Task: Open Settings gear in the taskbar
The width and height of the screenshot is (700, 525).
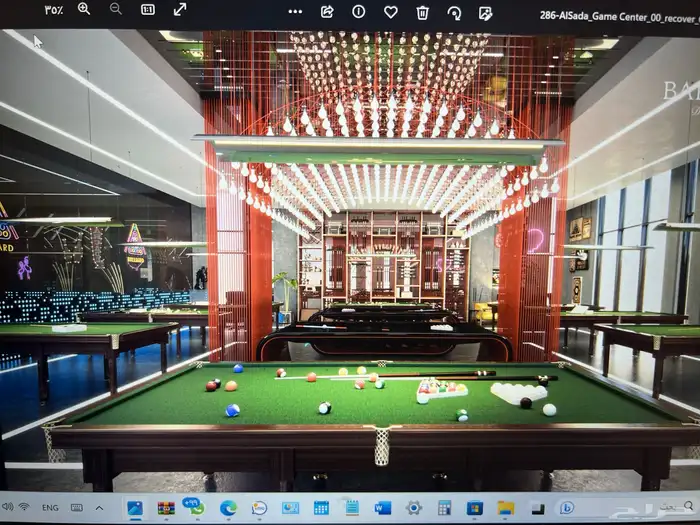Action: click(x=413, y=508)
